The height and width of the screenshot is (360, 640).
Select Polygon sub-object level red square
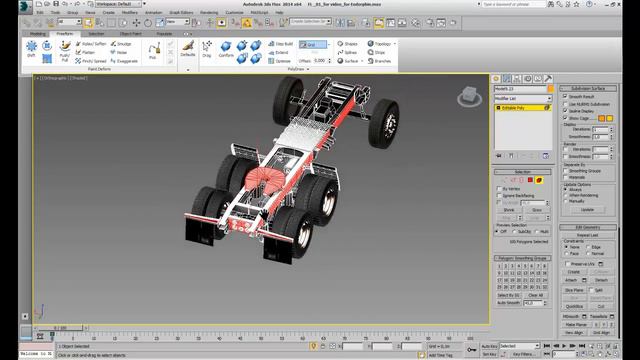(530, 180)
